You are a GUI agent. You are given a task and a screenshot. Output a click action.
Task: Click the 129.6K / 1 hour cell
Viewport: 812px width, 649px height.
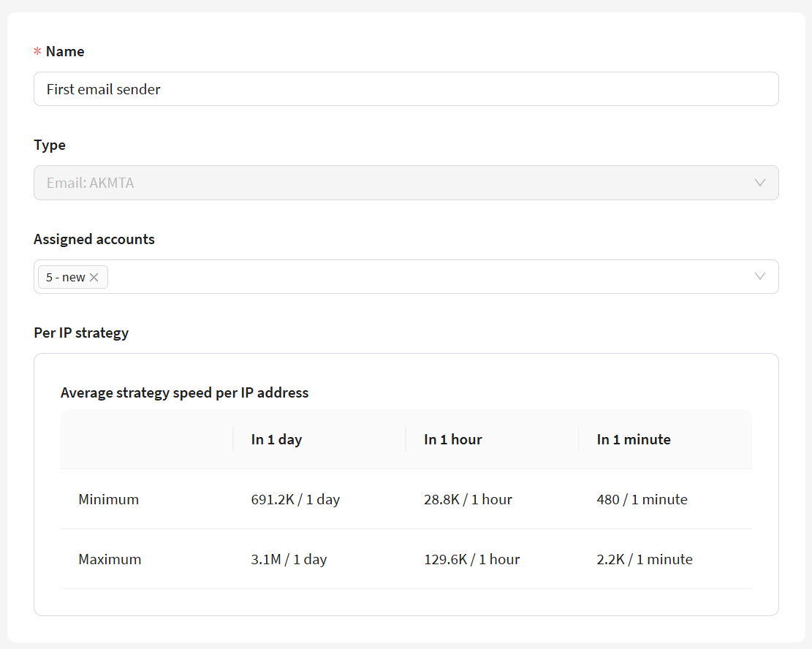click(471, 559)
